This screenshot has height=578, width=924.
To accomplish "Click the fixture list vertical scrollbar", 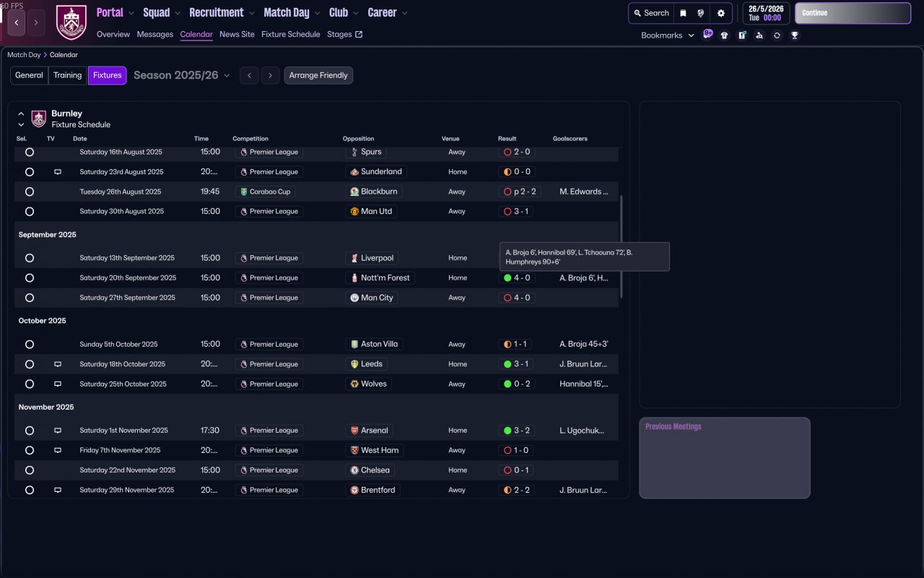I will [621, 246].
